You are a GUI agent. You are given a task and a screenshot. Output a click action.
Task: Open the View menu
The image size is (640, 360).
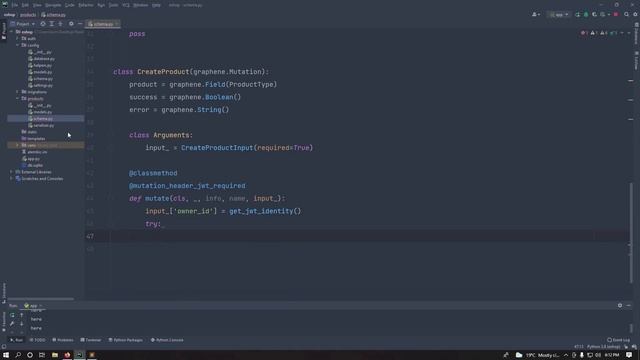37,5
